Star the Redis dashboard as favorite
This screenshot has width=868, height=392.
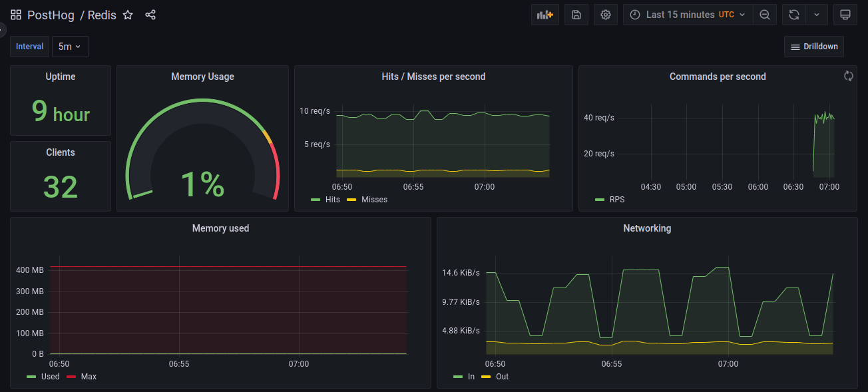click(127, 15)
